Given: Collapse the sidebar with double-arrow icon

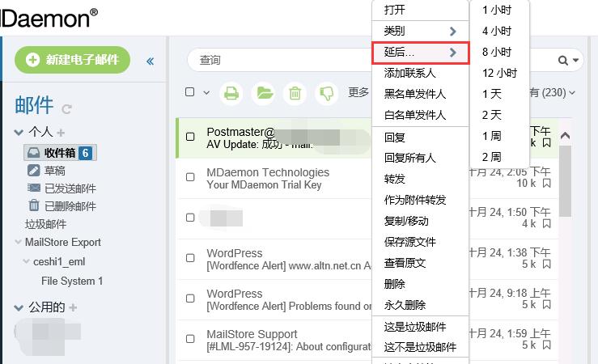Looking at the screenshot, I should coord(150,61).
